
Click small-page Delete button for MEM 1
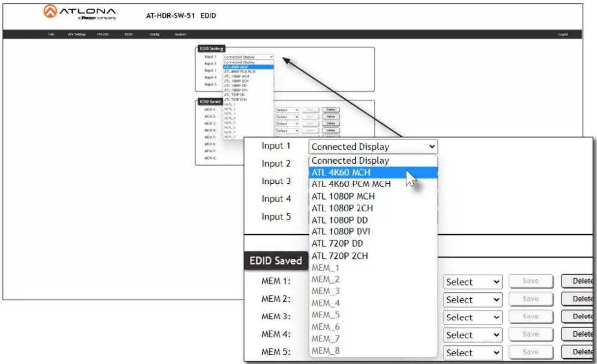(x=331, y=110)
